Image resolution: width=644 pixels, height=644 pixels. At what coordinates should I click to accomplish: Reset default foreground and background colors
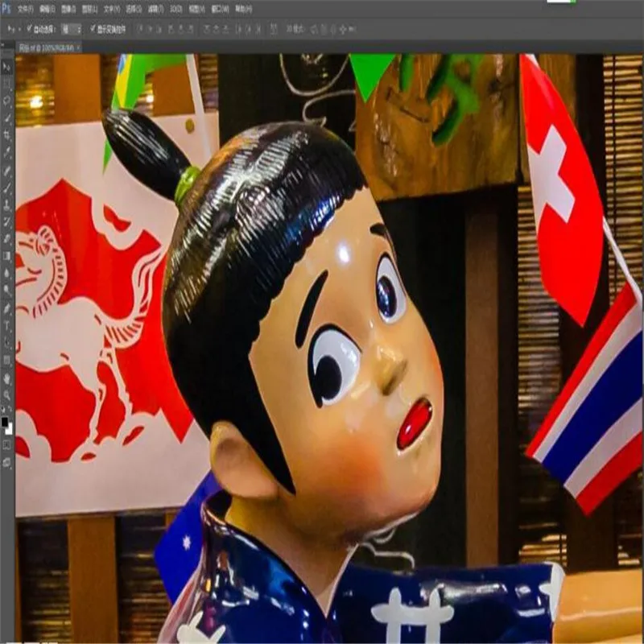[x=3, y=409]
